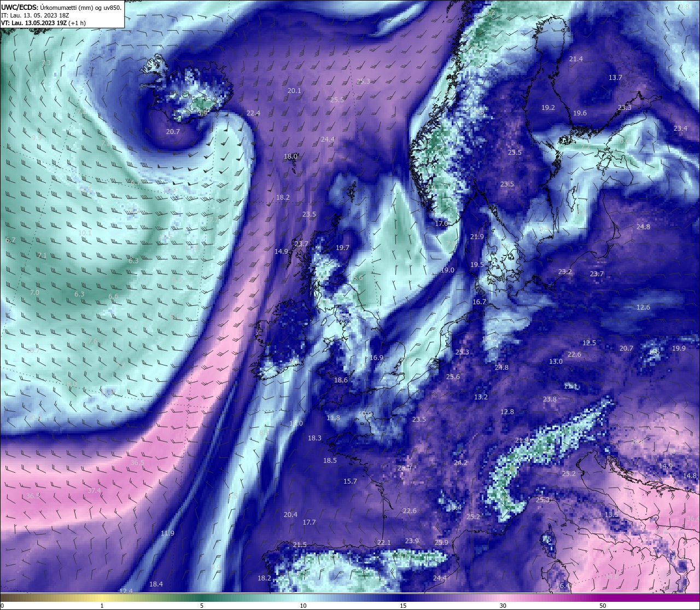The width and height of the screenshot is (700, 610).
Task: Click the 23.9 value on the map
Action: [x=412, y=541]
